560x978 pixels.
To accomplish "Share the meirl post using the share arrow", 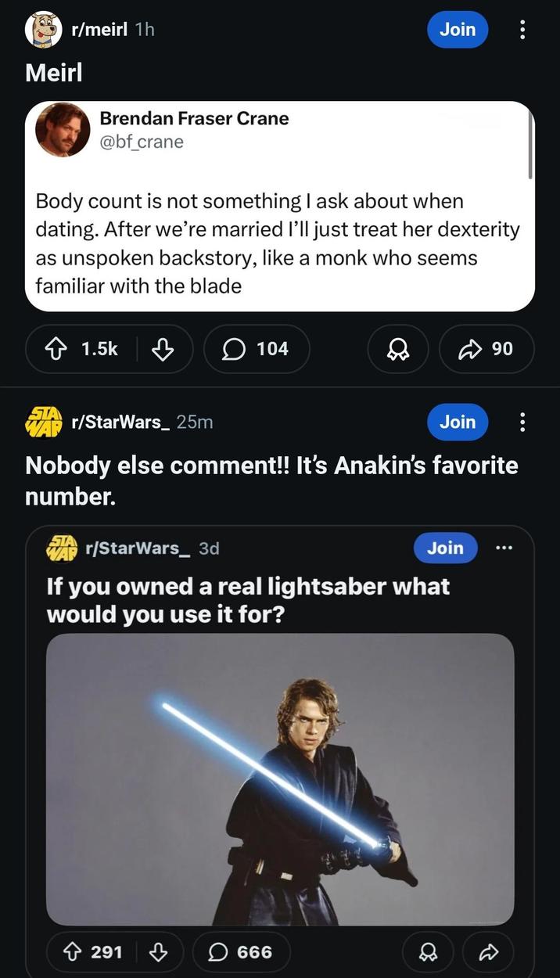I will tap(486, 349).
